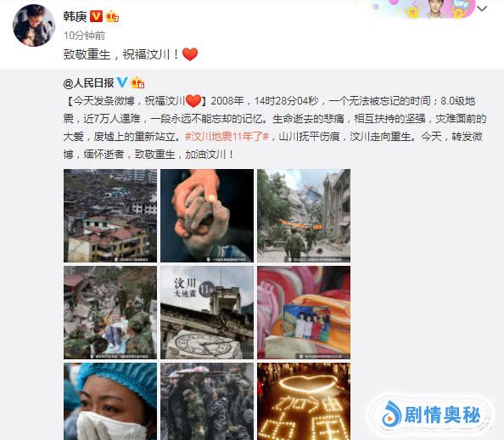504x440 pixels.
Task: Click the blue V badge beside 人民日报
Action: click(122, 82)
